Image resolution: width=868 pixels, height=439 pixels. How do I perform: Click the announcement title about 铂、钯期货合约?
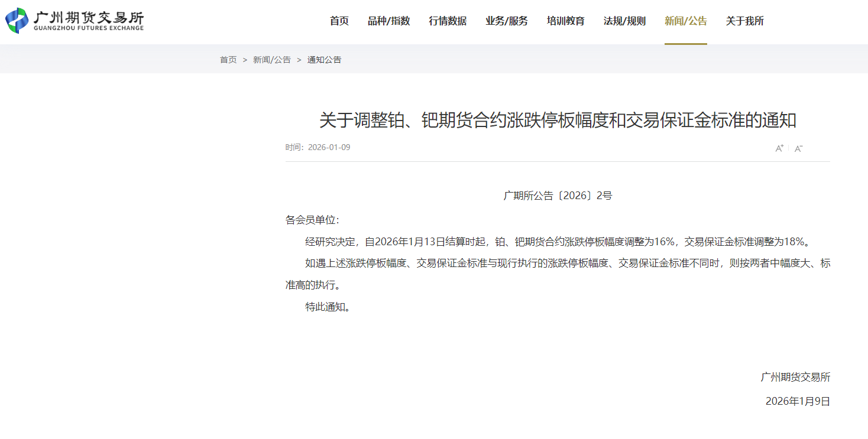[558, 121]
